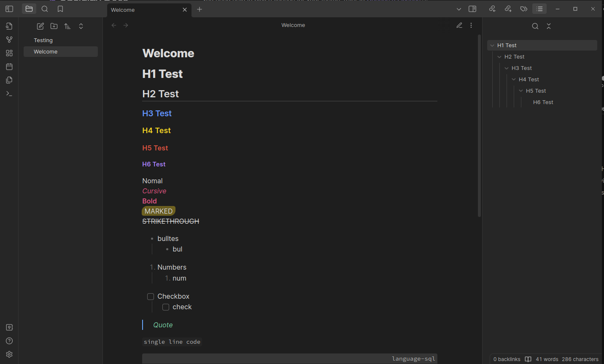Jump to H3 Test outline entry
The height and width of the screenshot is (364, 604).
click(522, 68)
